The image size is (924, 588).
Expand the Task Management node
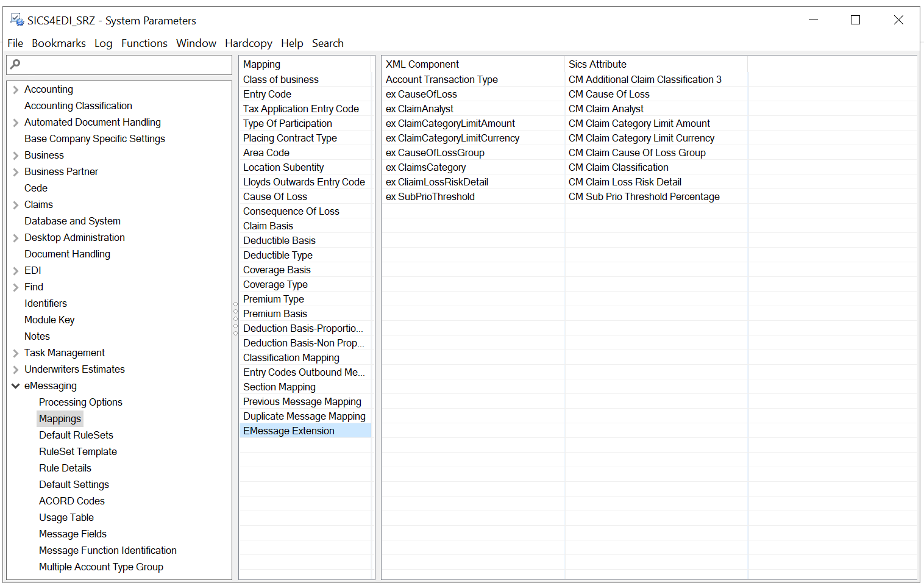15,353
